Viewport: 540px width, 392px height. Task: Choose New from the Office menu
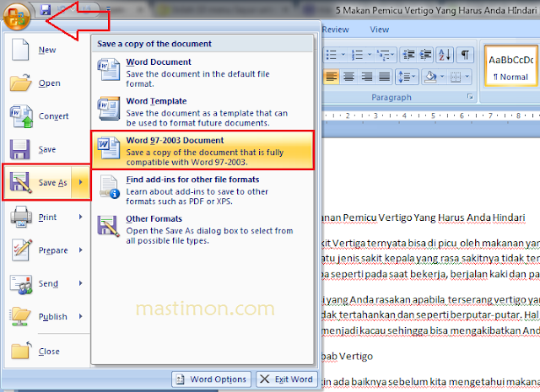pyautogui.click(x=47, y=51)
